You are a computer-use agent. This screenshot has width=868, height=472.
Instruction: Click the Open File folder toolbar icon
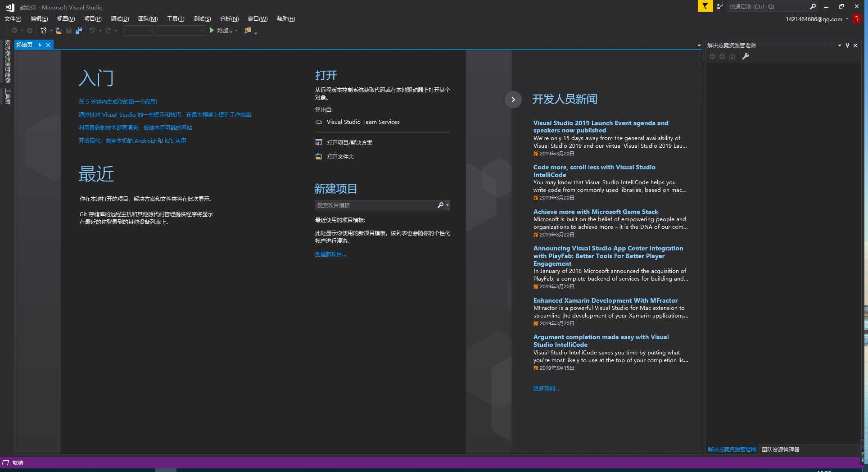[59, 31]
